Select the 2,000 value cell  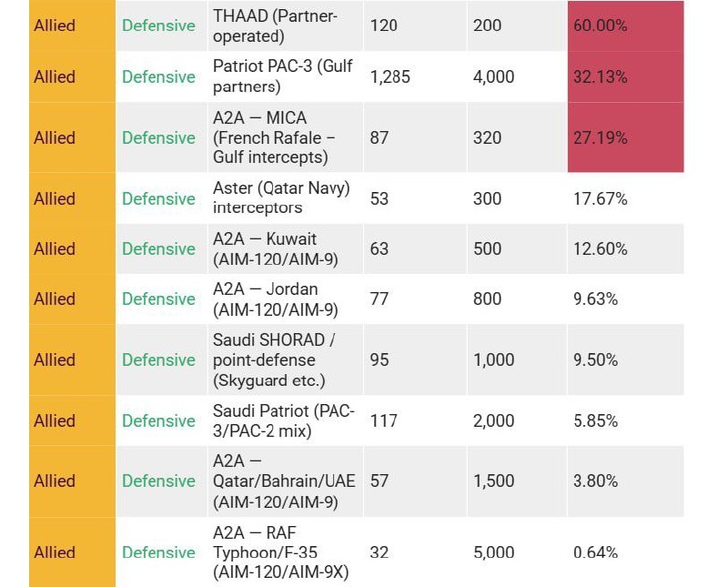click(x=494, y=420)
